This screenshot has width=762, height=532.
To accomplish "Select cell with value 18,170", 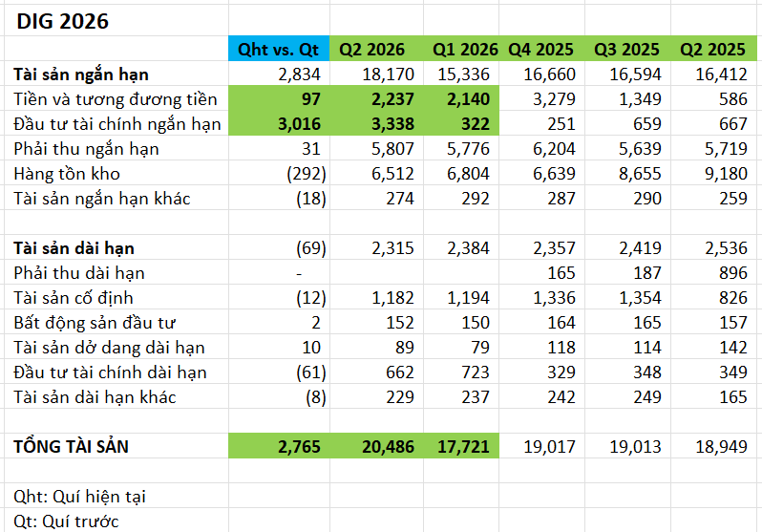I will coord(376,74).
